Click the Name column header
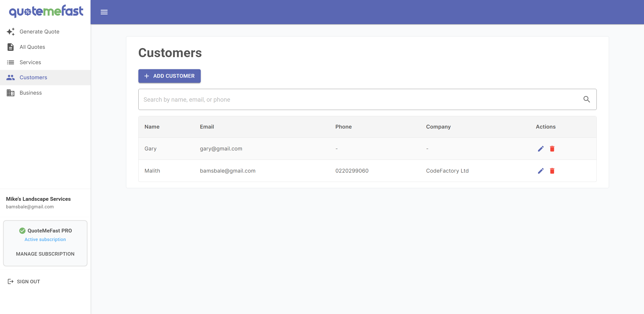Viewport: 644px width, 314px height. tap(152, 127)
